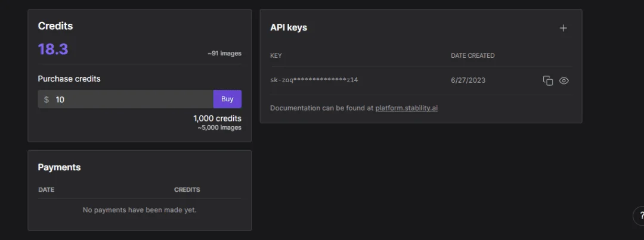Click the ~91 images estimate text
Viewport: 644px width, 240px height.
pyautogui.click(x=224, y=54)
